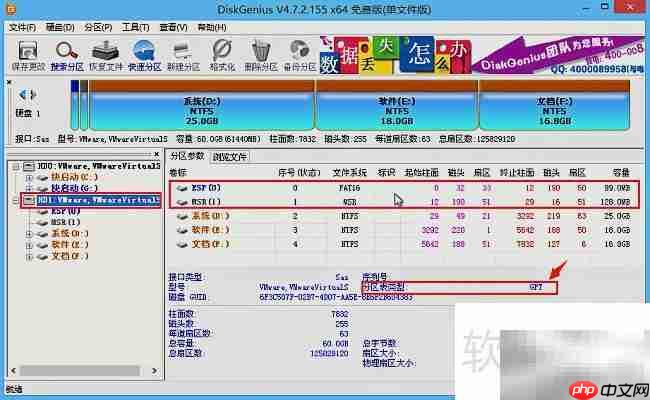Select ESP(0) in the disk tree
The image size is (650, 400).
(x=65, y=211)
